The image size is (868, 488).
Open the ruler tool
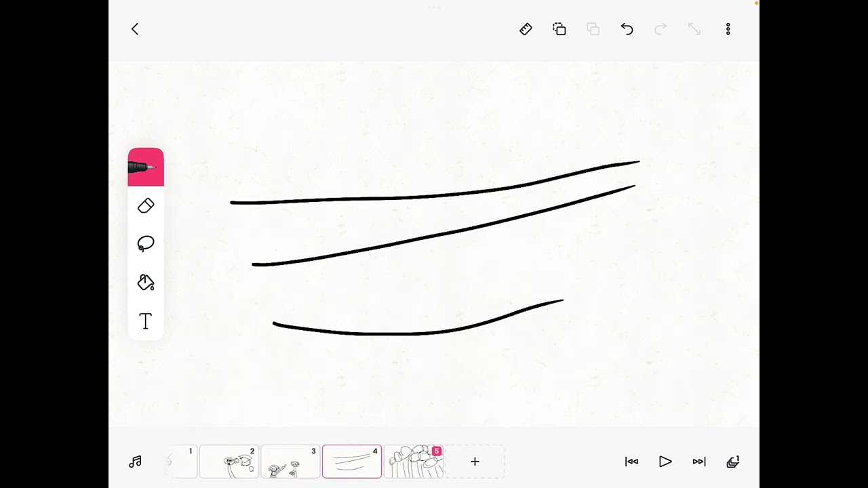(526, 29)
